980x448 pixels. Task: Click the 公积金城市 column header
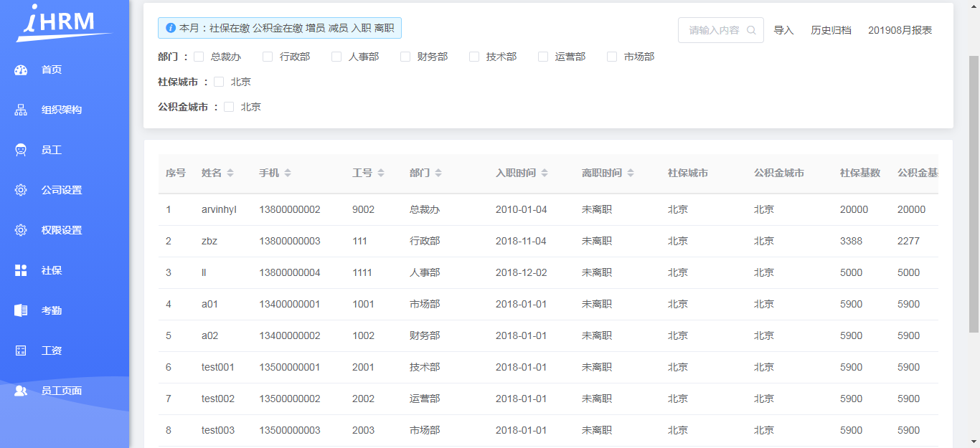tap(779, 173)
